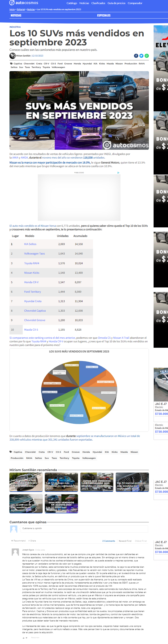The width and height of the screenshot is (168, 644).
Task: Click the Volkswagen tag under the headline
Action: [58, 67]
